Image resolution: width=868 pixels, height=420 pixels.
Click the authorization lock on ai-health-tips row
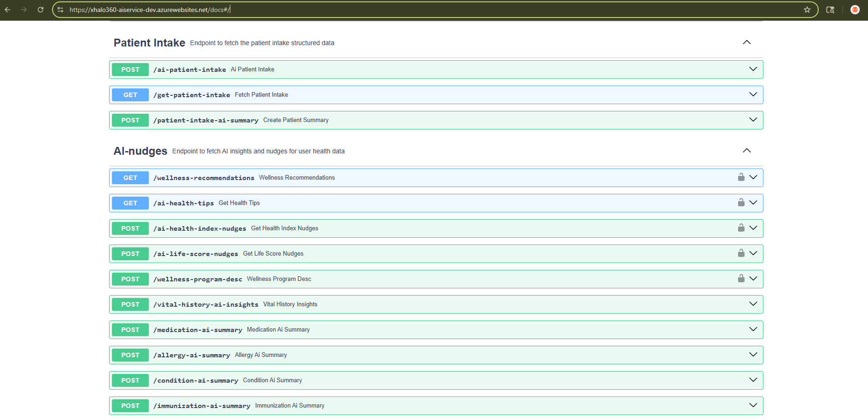(741, 203)
